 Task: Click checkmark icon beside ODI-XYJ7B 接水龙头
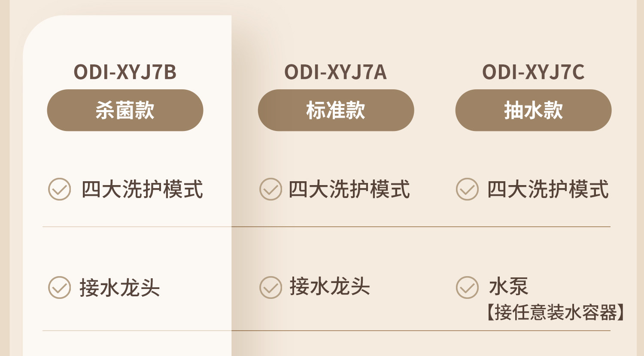click(59, 287)
